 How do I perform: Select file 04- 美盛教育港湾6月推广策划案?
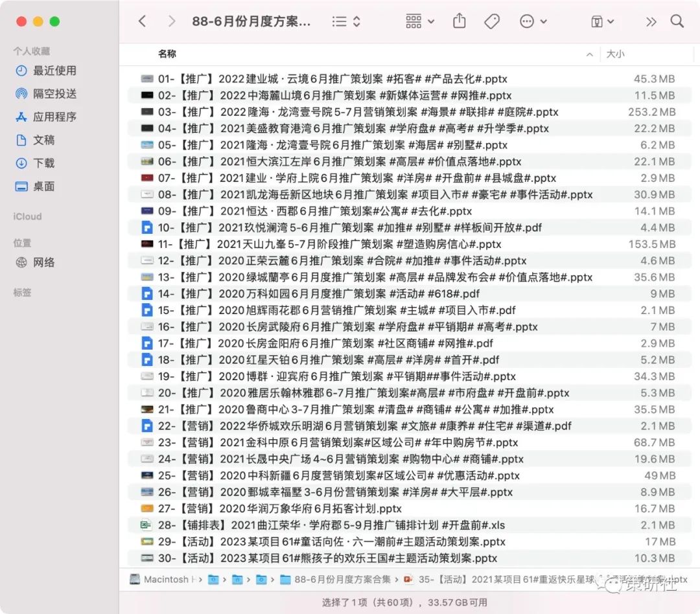click(x=410, y=128)
